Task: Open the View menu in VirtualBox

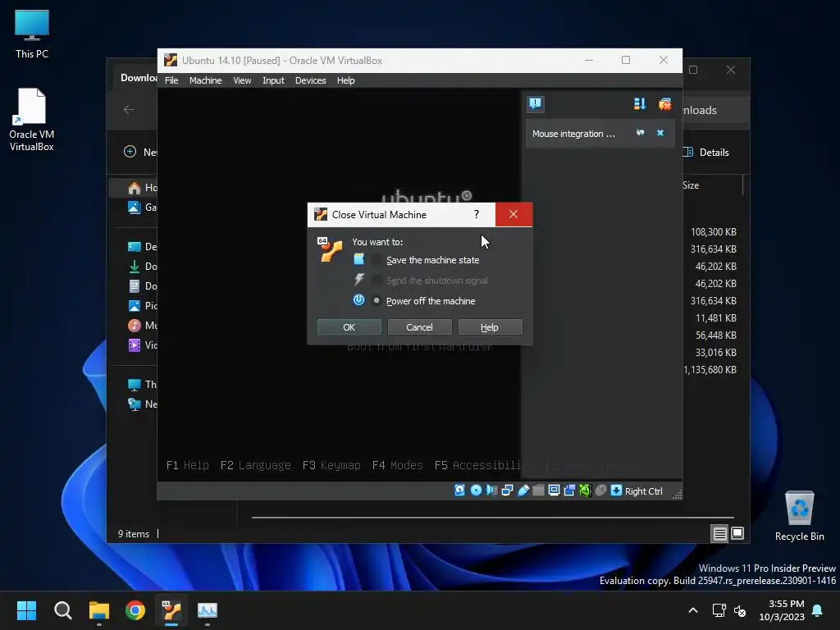Action: click(242, 80)
